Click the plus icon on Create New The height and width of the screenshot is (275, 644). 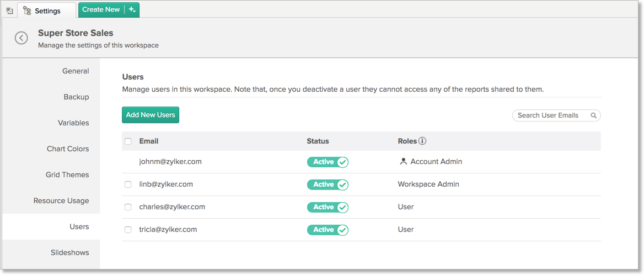click(132, 9)
